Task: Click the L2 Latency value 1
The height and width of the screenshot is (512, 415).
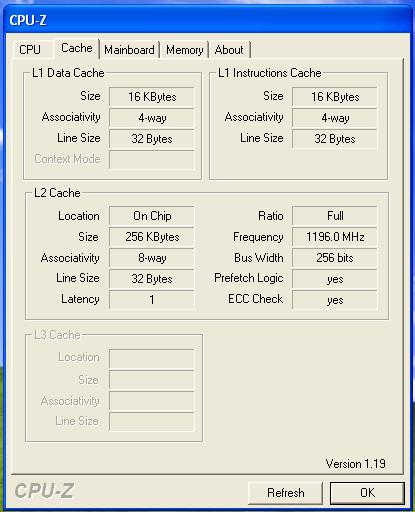Action: [x=152, y=300]
